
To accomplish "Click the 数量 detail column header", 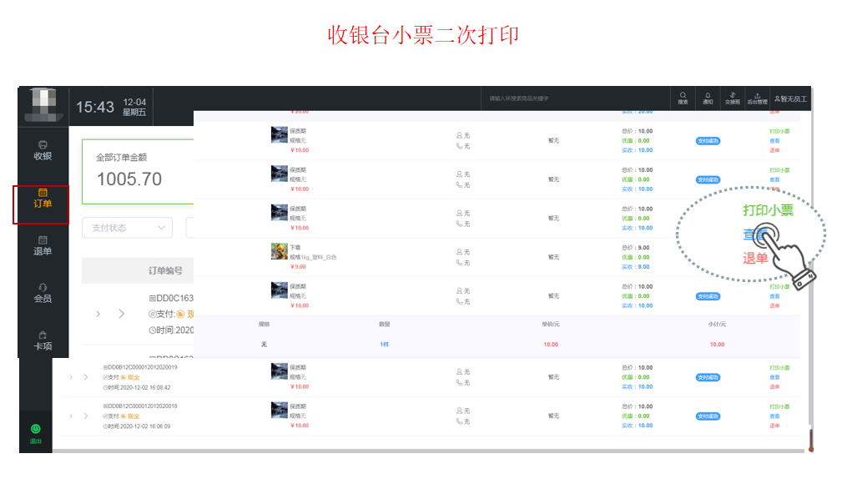I will click(x=384, y=325).
